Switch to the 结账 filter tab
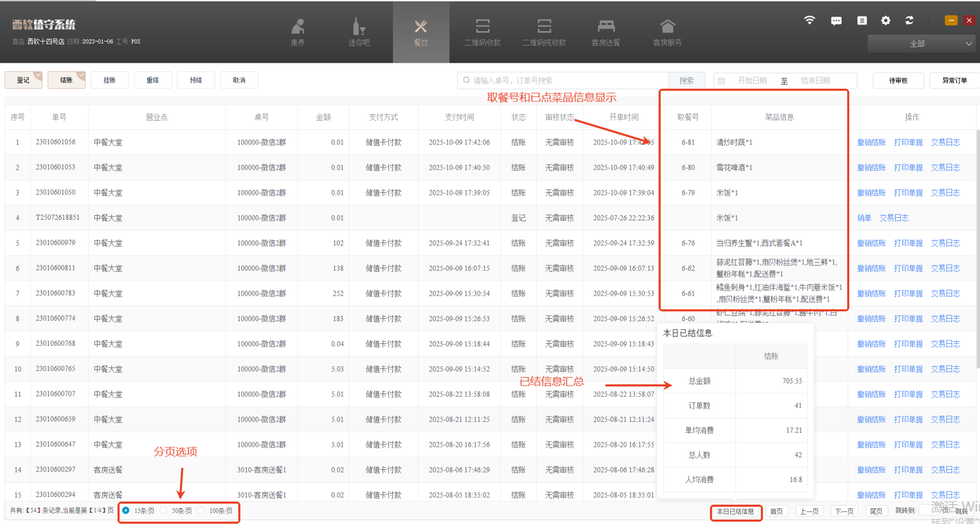This screenshot has height=524, width=980. [67, 81]
